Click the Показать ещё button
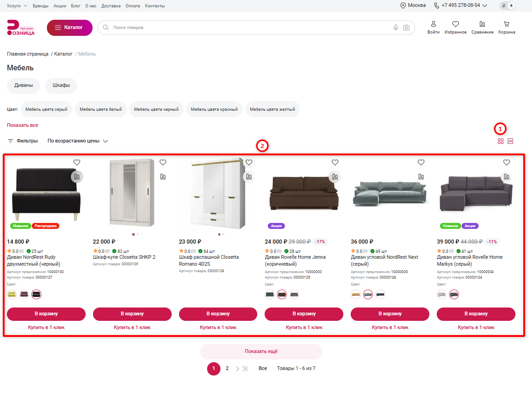 261,351
